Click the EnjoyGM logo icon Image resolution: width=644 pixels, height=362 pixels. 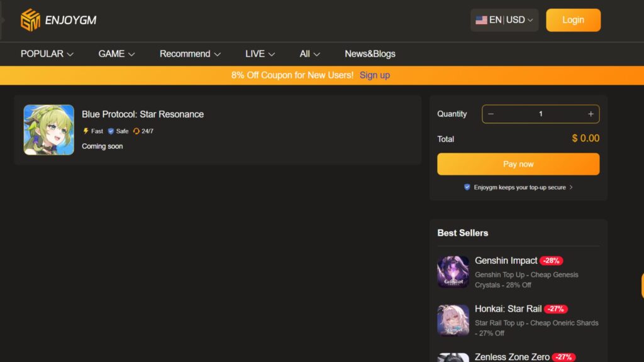tap(30, 20)
